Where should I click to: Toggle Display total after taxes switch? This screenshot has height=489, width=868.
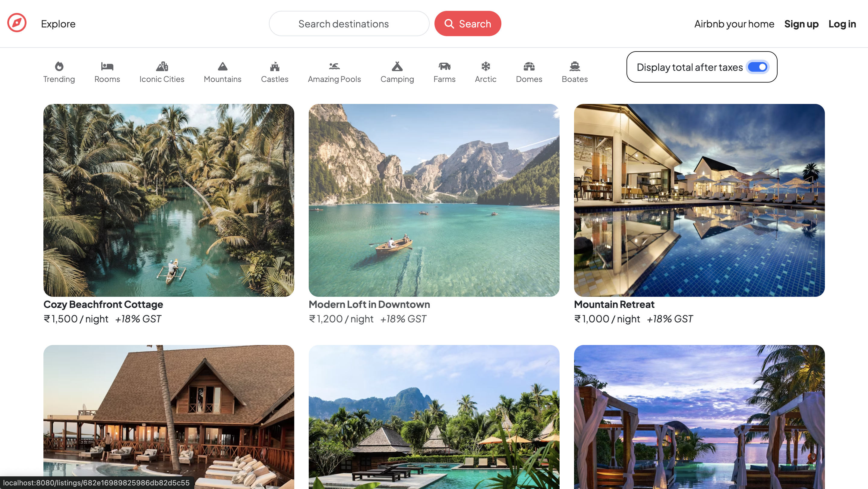pyautogui.click(x=757, y=67)
